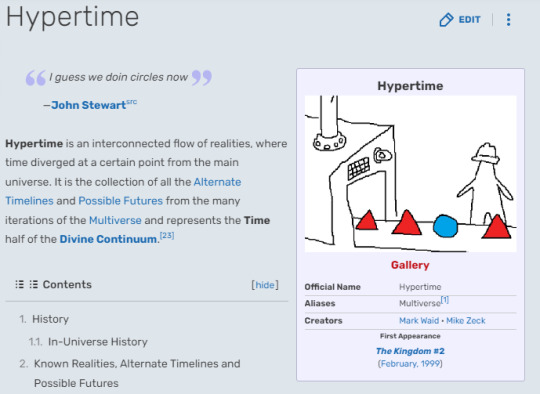Viewport: 540px width, 394px height.
Task: Open the red Gallery link
Action: 410,265
